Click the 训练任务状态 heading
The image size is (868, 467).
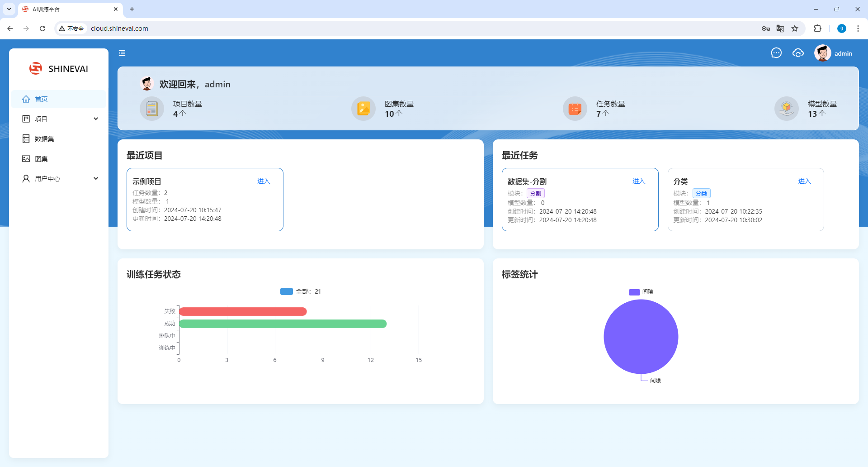pyautogui.click(x=154, y=274)
